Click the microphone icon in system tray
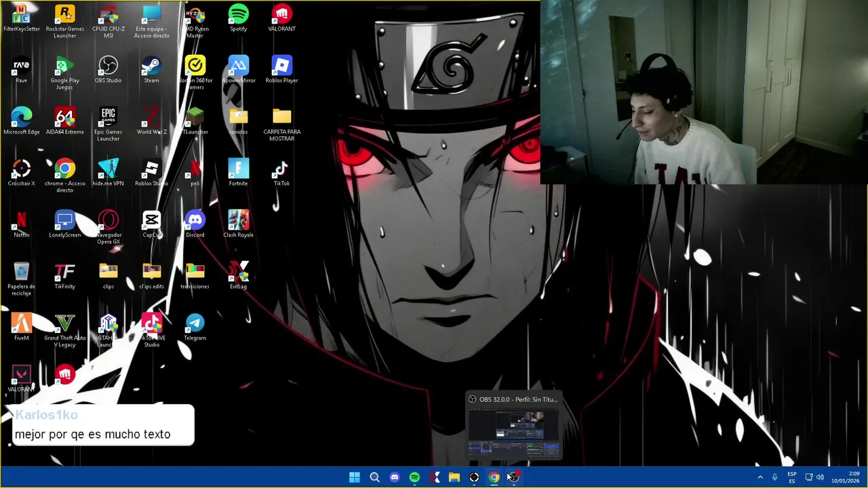This screenshot has width=868, height=488. [x=775, y=477]
